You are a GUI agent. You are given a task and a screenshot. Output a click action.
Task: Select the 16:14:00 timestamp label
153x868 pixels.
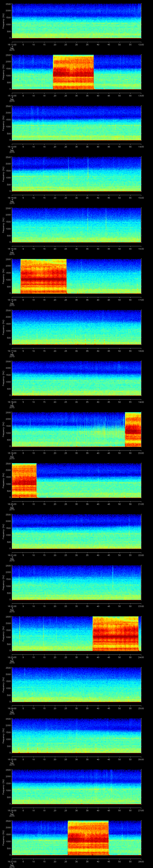pos(12,197)
